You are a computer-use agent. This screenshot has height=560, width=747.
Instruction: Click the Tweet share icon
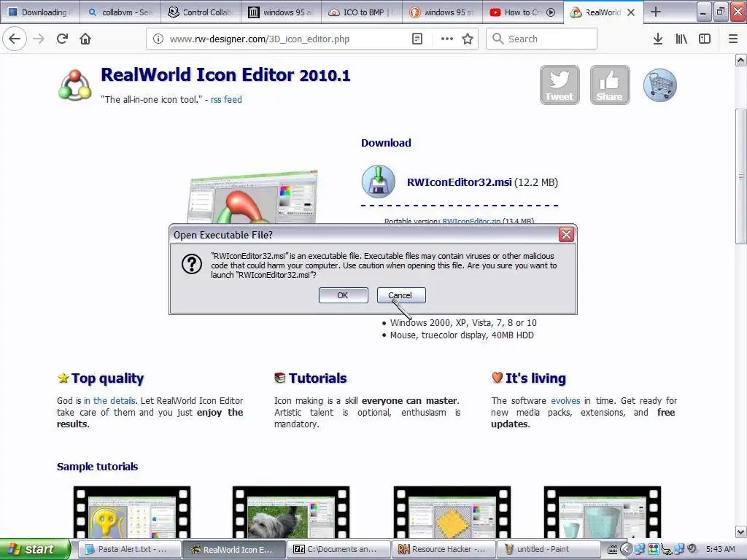click(560, 85)
